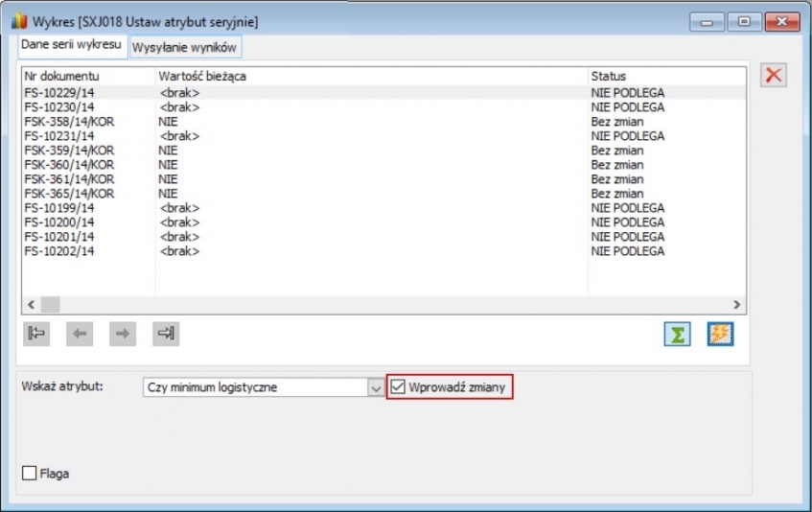This screenshot has height=512, width=812.
Task: Select row FSK-358/14/KOR
Action: point(383,122)
